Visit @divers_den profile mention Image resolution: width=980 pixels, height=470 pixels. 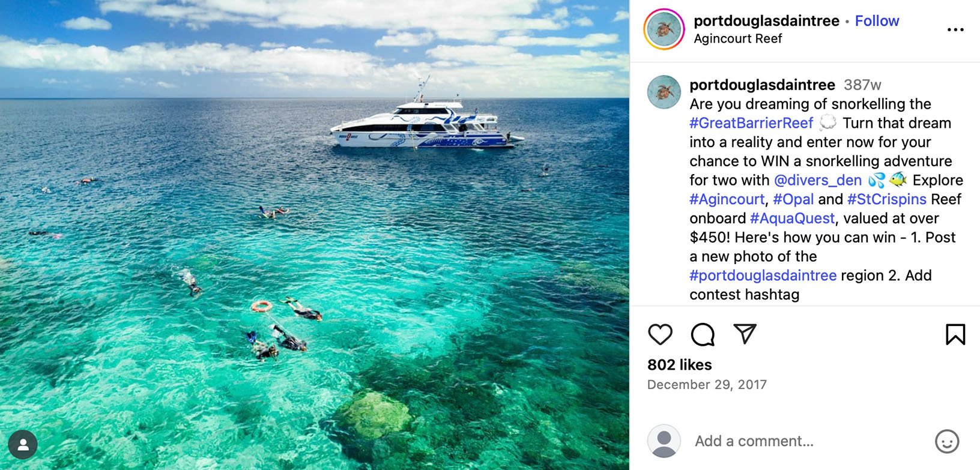point(817,180)
